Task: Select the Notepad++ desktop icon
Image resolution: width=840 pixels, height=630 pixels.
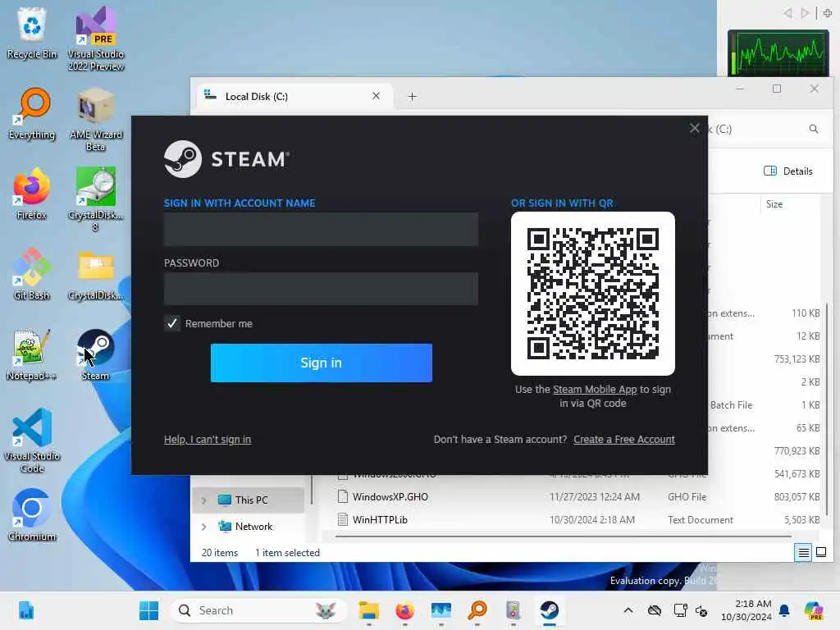Action: click(x=32, y=354)
